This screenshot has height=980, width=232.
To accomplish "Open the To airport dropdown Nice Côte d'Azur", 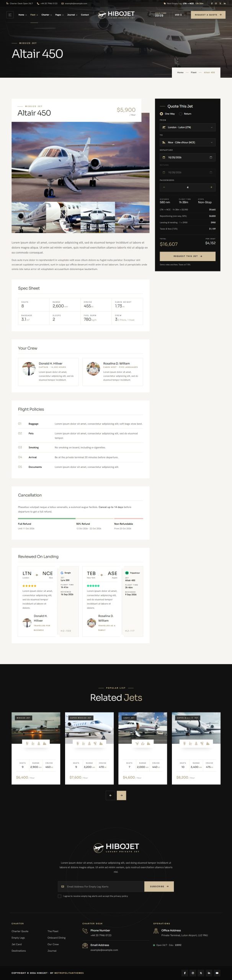I will point(188,142).
